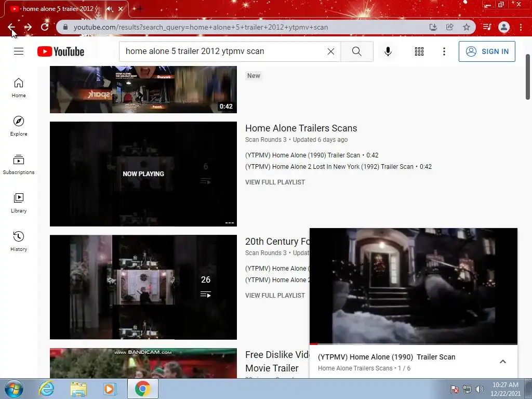Image resolution: width=532 pixels, height=399 pixels.
Task: Play Home Alone 2 Lost In New York Trailer Scan
Action: tap(338, 167)
